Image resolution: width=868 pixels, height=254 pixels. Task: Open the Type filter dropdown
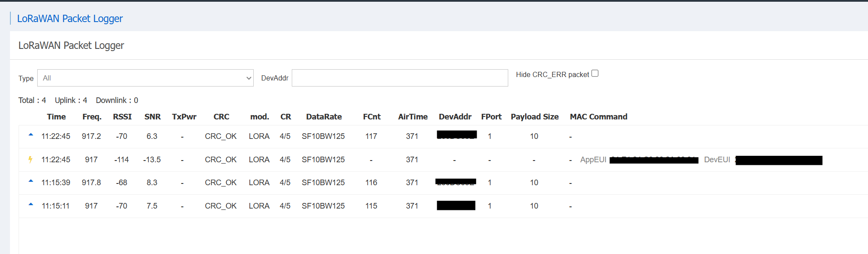(x=145, y=78)
